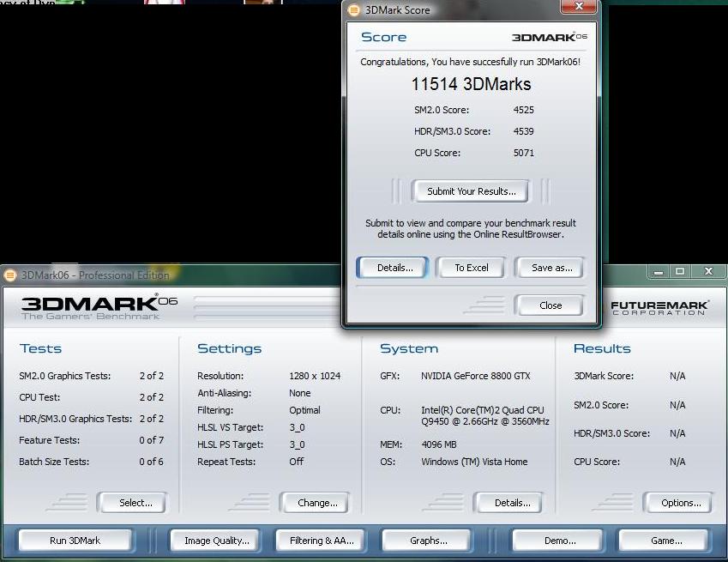The width and height of the screenshot is (728, 562).
Task: Open the Graphs... tool
Action: (426, 541)
